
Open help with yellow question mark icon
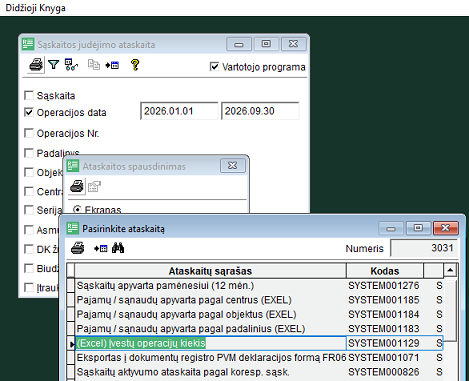point(135,65)
